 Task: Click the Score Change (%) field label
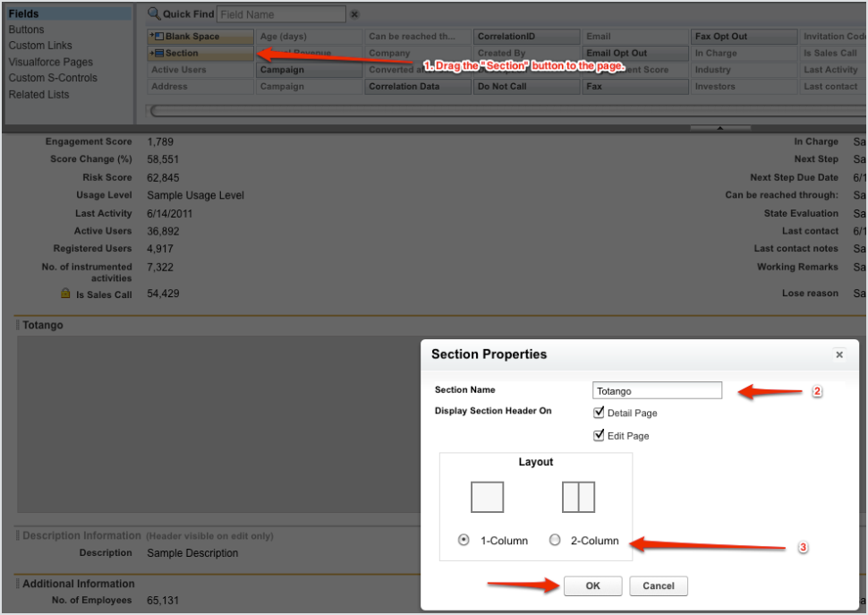pos(90,158)
